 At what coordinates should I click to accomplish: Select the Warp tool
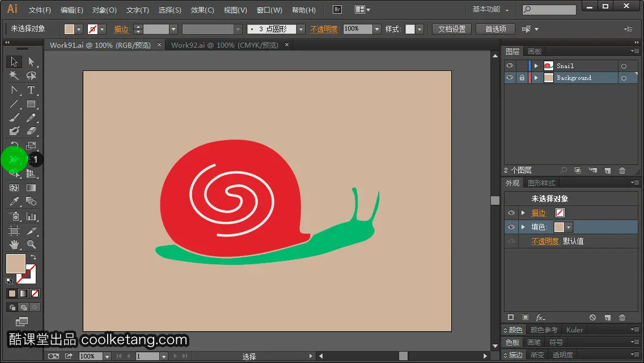point(14,159)
